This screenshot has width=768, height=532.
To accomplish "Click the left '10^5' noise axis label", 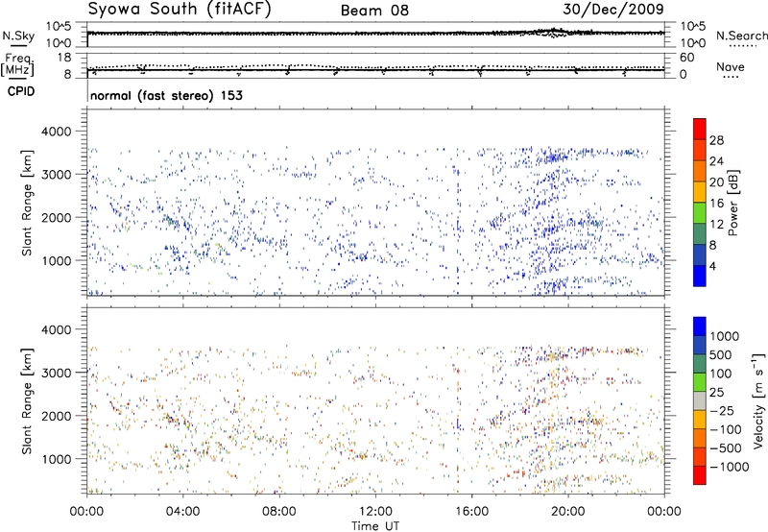I will click(59, 27).
